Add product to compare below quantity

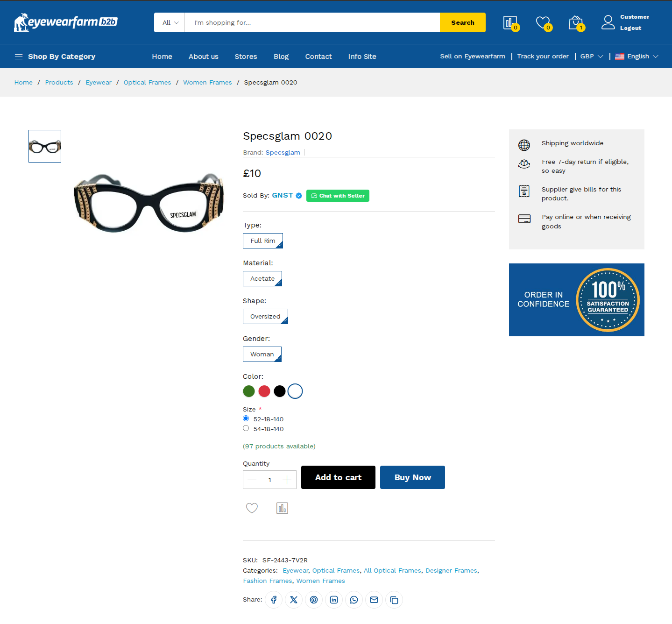282,508
